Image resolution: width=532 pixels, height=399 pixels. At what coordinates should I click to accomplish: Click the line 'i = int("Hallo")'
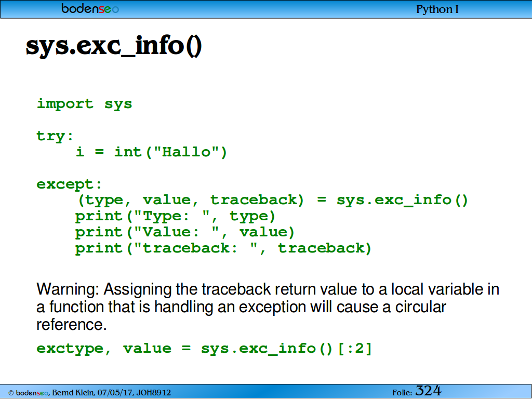click(151, 152)
